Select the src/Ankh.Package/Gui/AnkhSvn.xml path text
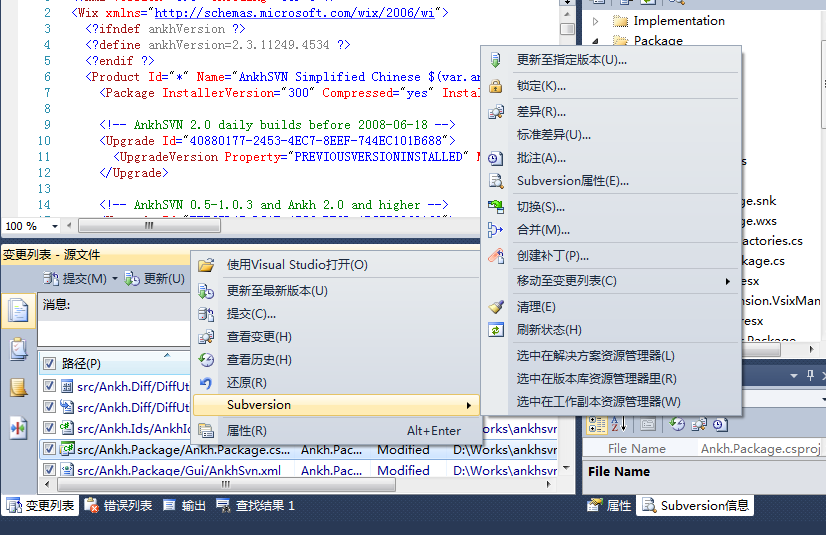Screen dimensions: 826x535 point(179,470)
